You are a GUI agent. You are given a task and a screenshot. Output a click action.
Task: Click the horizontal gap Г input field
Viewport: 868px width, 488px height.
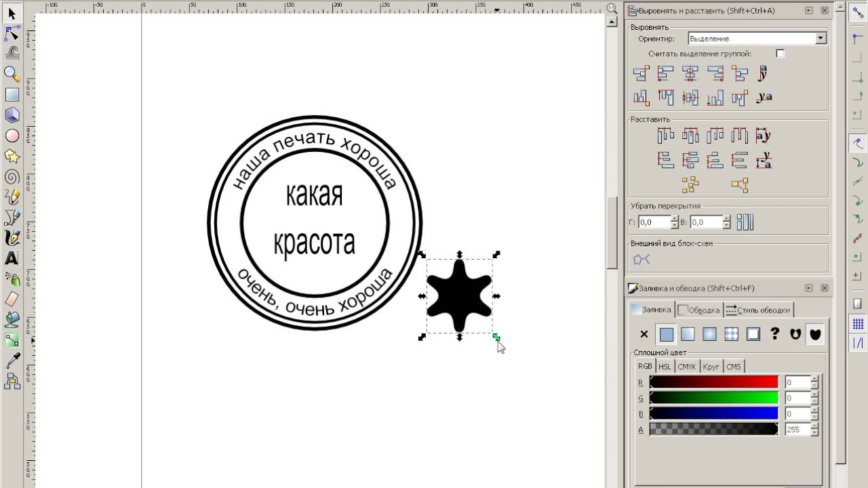(x=654, y=222)
